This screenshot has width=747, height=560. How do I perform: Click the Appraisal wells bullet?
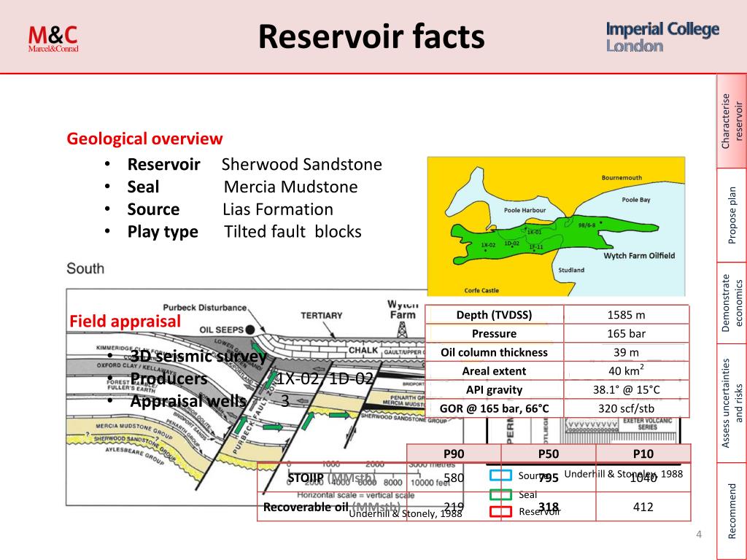188,401
